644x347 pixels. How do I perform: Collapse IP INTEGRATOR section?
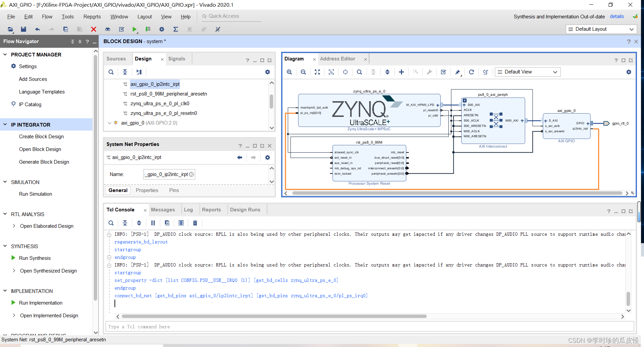coord(5,125)
